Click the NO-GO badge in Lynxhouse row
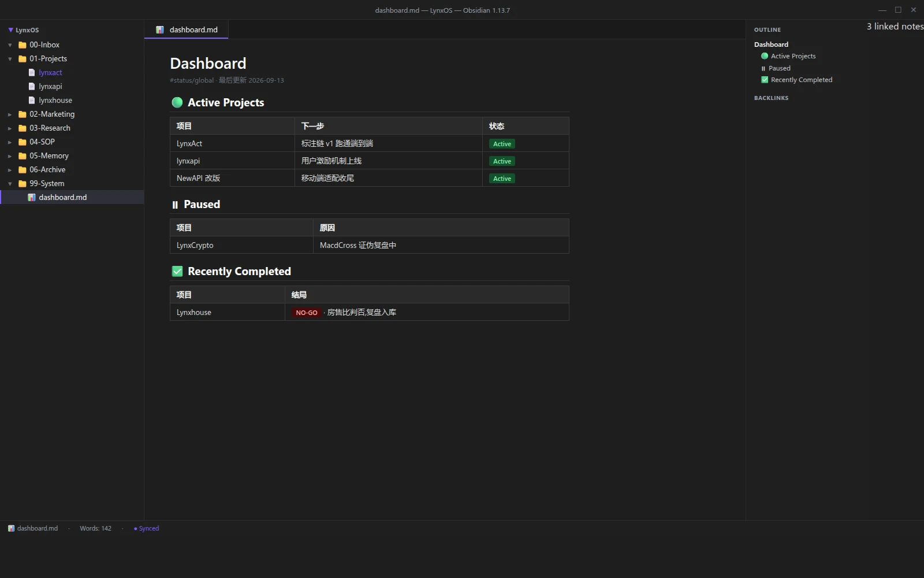Image resolution: width=924 pixels, height=578 pixels. 307,313
